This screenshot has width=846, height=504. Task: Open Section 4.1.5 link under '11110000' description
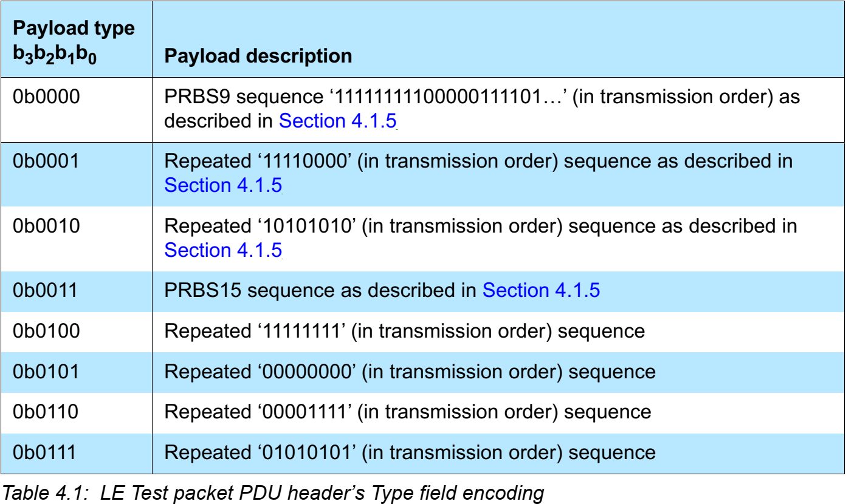coord(223,185)
